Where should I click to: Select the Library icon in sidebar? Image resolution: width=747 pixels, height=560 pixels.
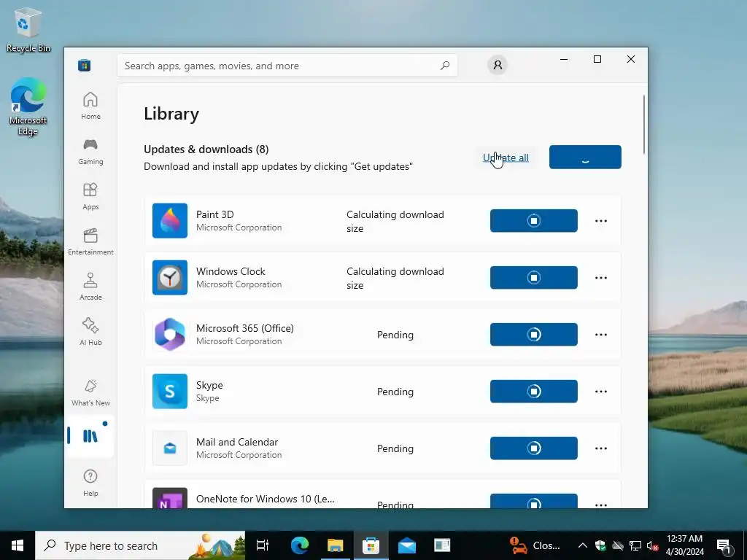coord(90,436)
